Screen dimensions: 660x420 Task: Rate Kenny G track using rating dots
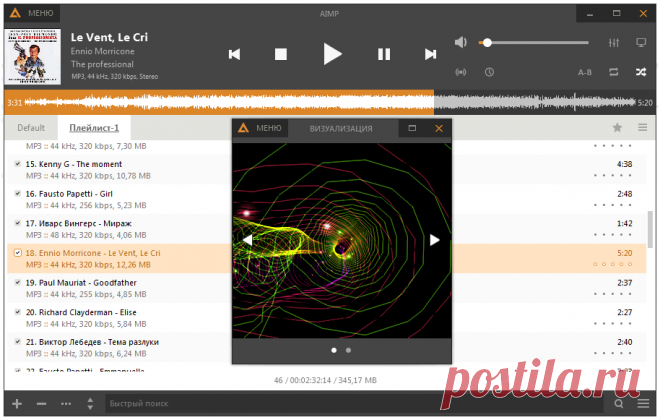coord(612,175)
